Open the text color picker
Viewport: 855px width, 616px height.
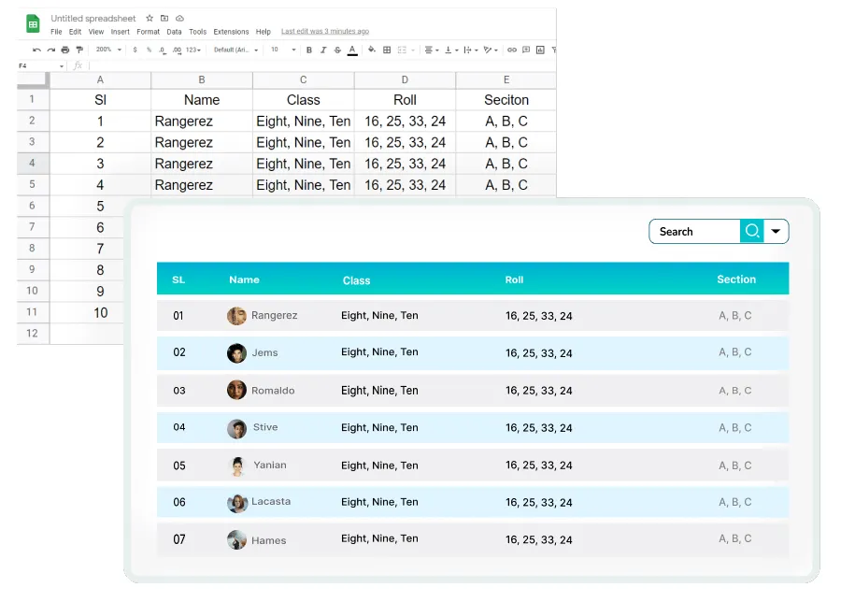pos(353,50)
